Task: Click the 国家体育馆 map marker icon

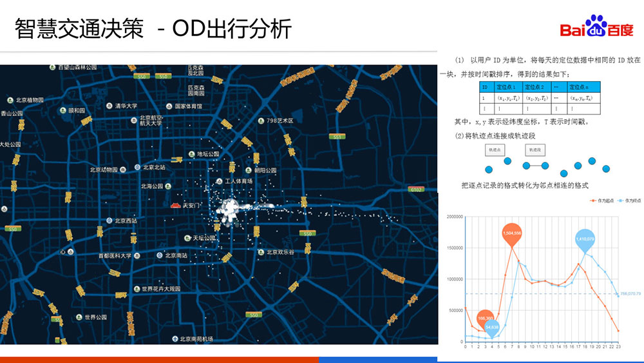Action: (x=169, y=106)
